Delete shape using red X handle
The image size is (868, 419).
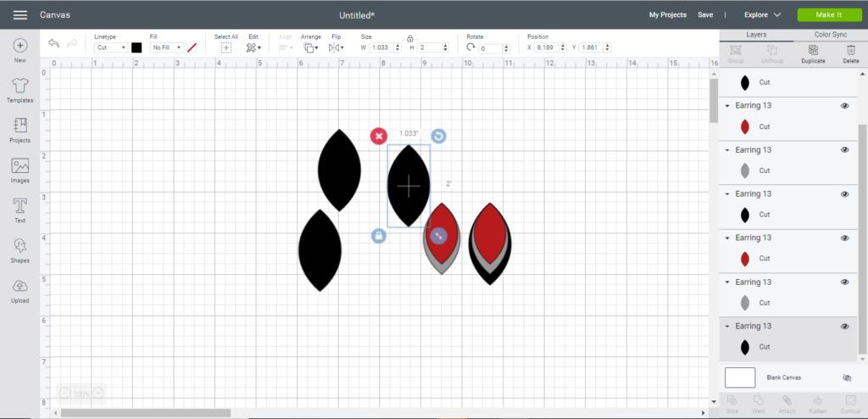click(379, 136)
